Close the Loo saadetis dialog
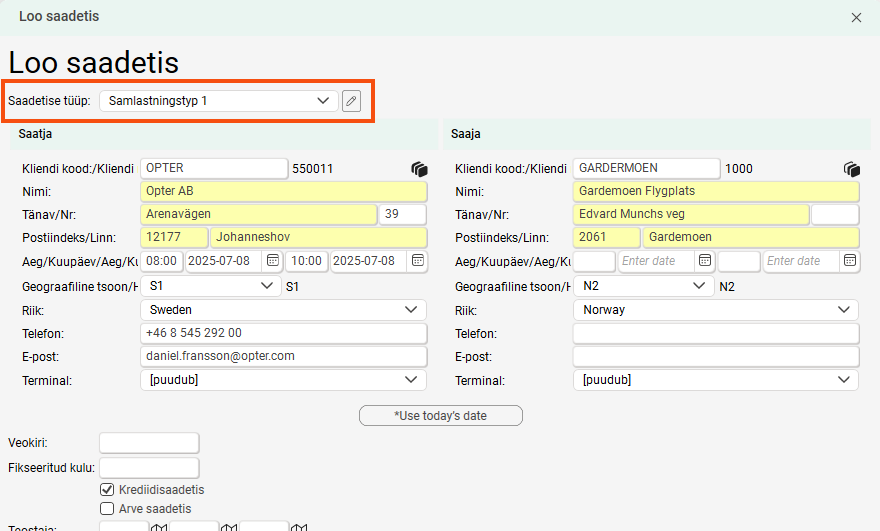Screen dimensions: 880x531 coord(856,17)
